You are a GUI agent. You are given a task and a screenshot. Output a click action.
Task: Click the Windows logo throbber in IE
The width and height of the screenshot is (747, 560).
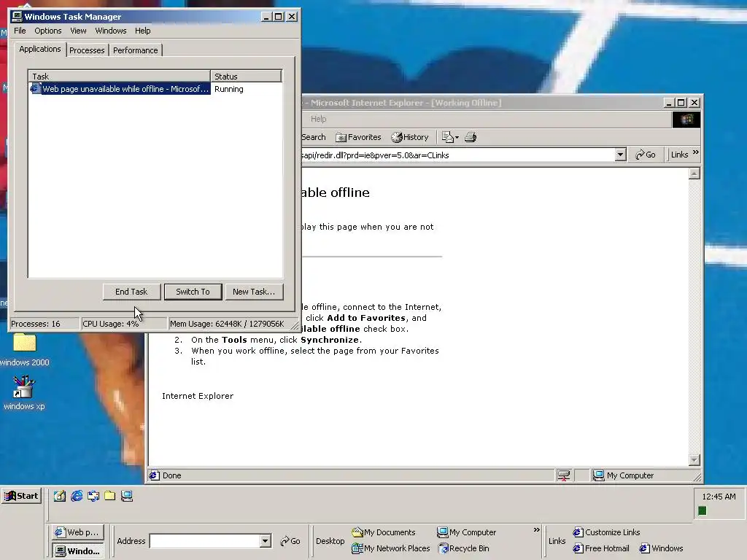point(686,119)
